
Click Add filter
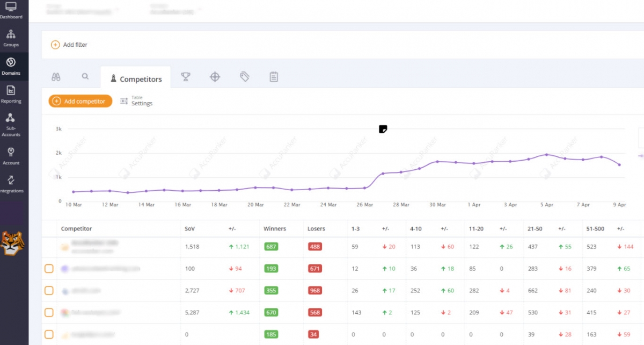[x=69, y=45]
